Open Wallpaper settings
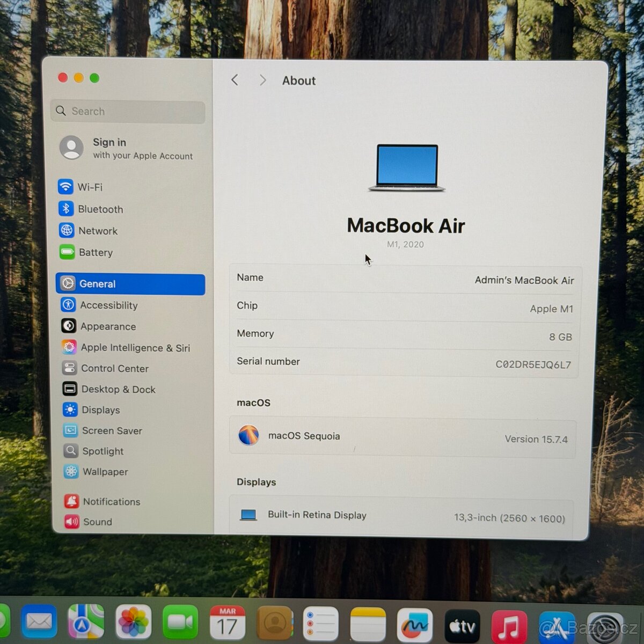 96,472
